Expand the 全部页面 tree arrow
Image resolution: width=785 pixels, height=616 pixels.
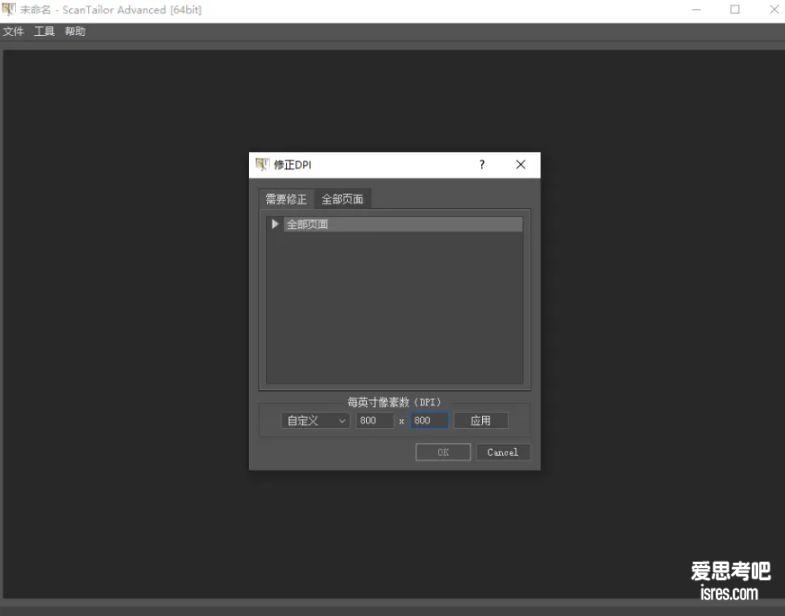[275, 224]
